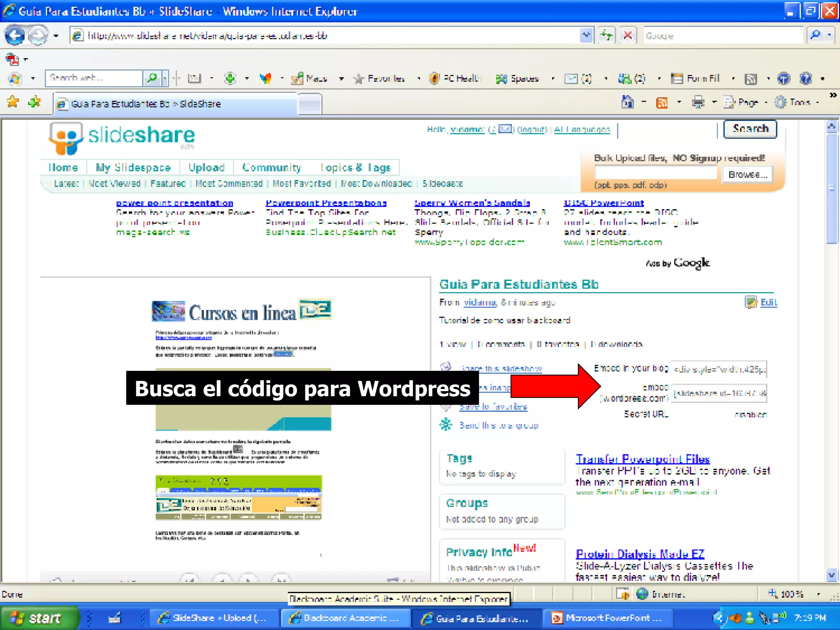Viewport: 840px width, 630px height.
Task: Expand the Maps toolbar dropdown arrow
Action: click(341, 78)
